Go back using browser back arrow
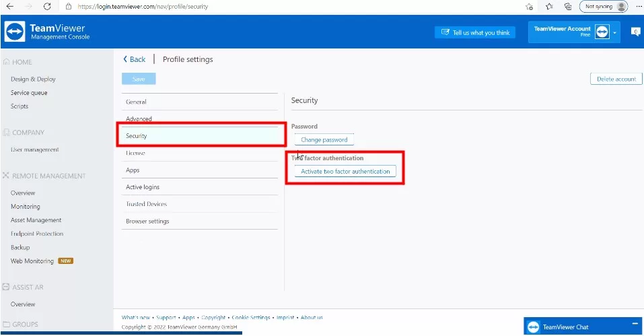This screenshot has width=644, height=336. 9,6
